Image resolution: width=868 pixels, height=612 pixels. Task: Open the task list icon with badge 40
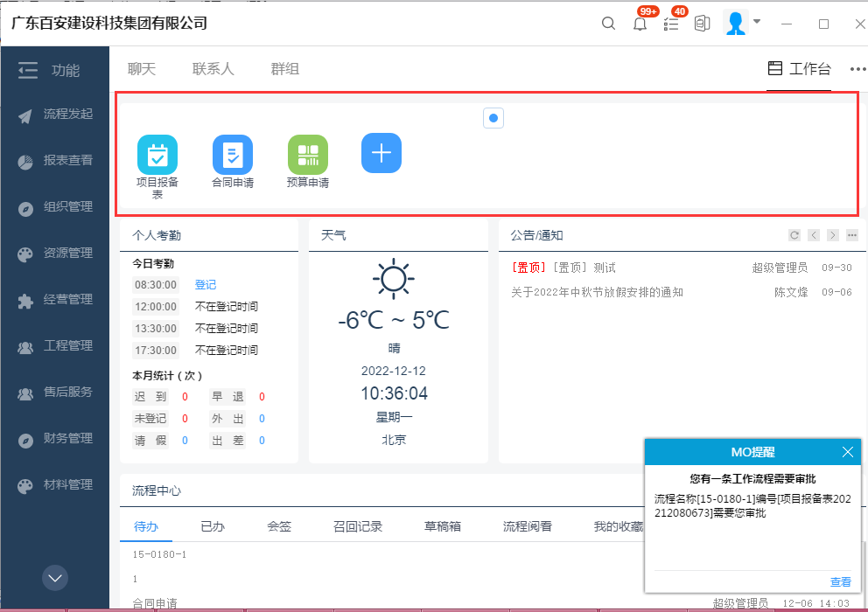coord(671,24)
